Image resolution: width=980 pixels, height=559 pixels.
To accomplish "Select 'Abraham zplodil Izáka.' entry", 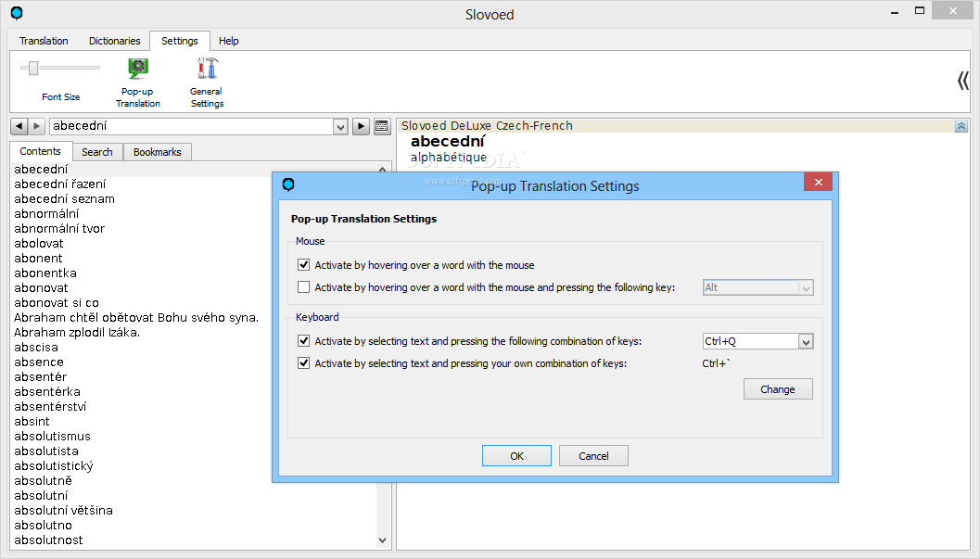I will [x=77, y=332].
